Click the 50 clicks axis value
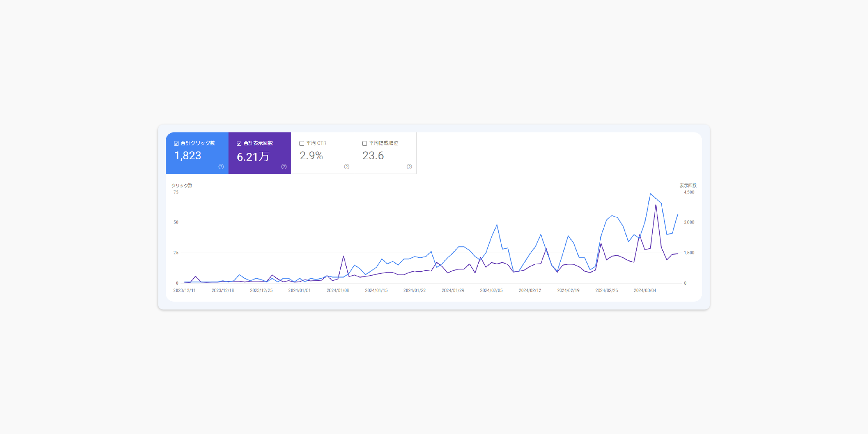The height and width of the screenshot is (434, 868). 176,222
